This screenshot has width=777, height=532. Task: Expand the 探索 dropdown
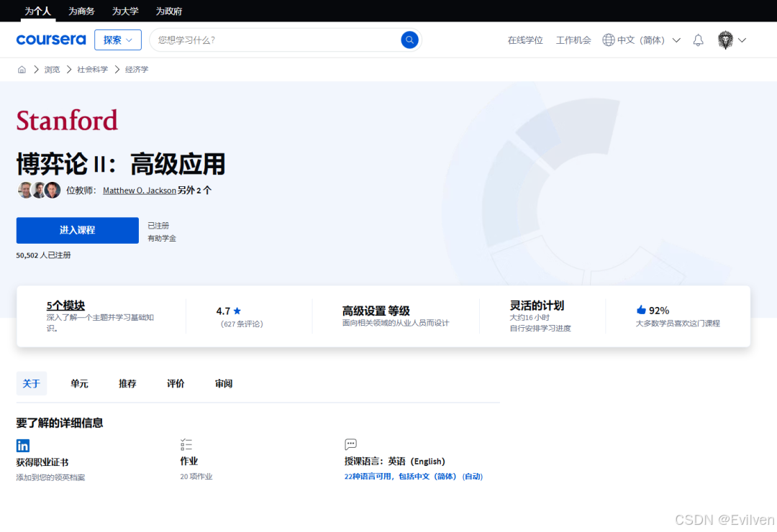[118, 40]
